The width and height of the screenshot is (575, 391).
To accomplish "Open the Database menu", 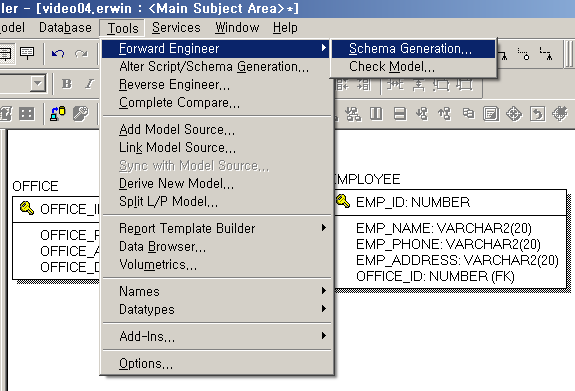I will click(x=65, y=28).
